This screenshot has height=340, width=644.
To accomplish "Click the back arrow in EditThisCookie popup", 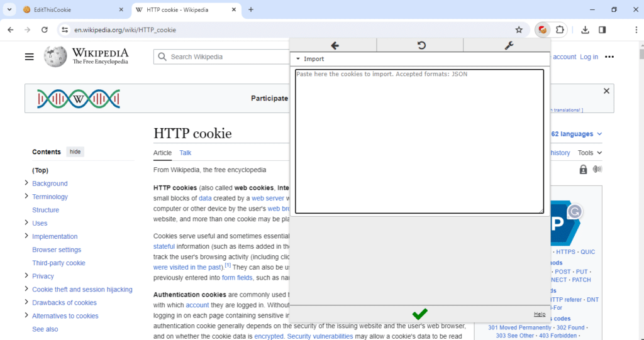I will [335, 45].
